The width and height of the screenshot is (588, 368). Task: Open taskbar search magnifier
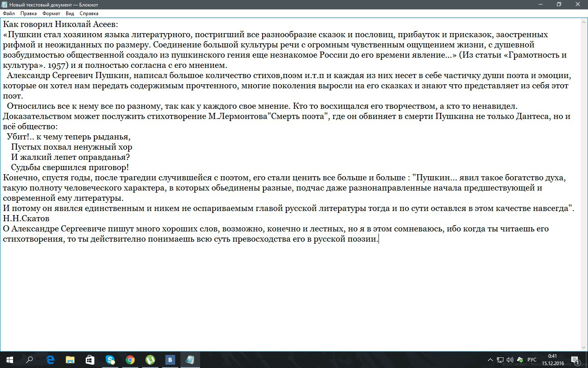(29, 360)
